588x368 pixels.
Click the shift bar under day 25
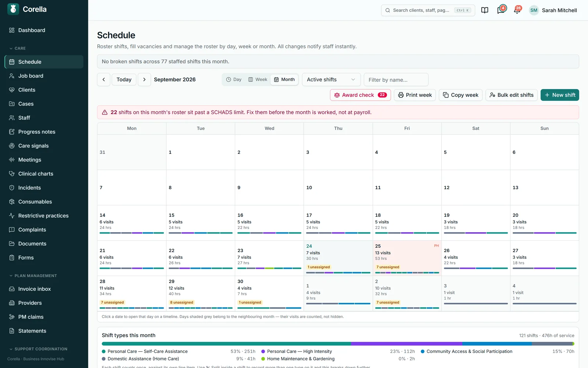(407, 273)
